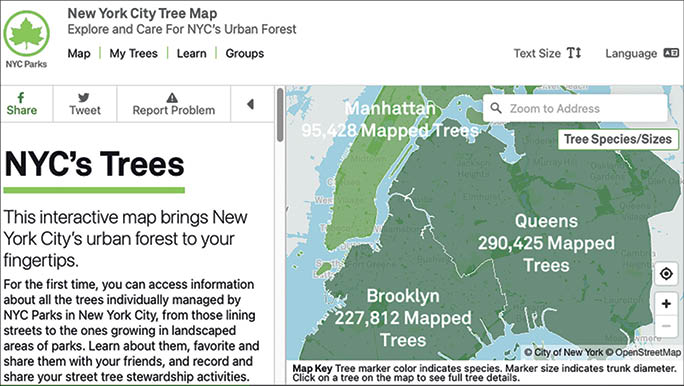The image size is (684, 386).
Task: Click the City of New York attribution link
Action: point(564,352)
